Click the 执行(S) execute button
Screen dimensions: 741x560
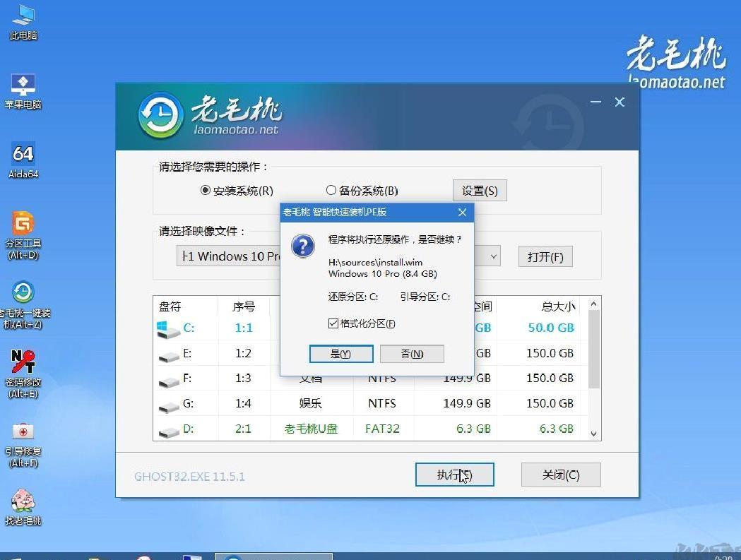pyautogui.click(x=455, y=475)
